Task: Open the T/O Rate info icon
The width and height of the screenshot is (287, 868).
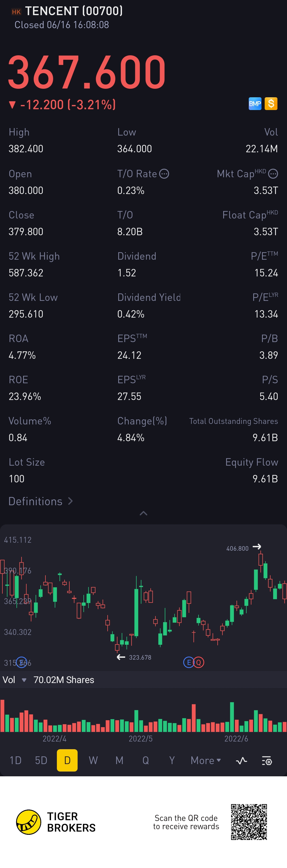Action: coord(164,174)
